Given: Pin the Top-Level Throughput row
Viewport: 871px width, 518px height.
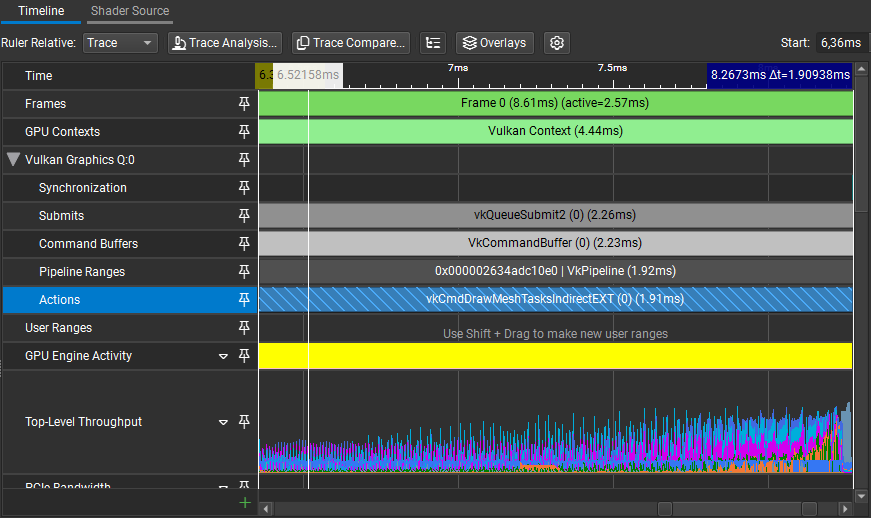Looking at the screenshot, I should (x=244, y=422).
